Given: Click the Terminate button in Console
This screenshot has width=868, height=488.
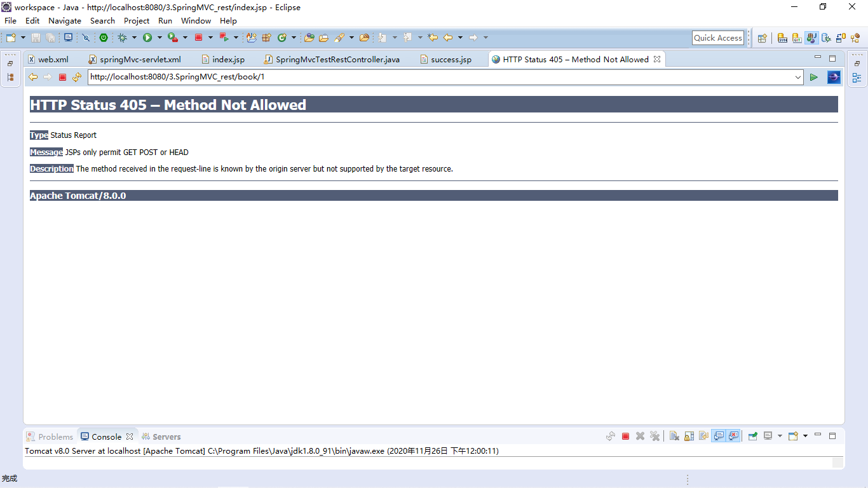Looking at the screenshot, I should click(x=625, y=437).
